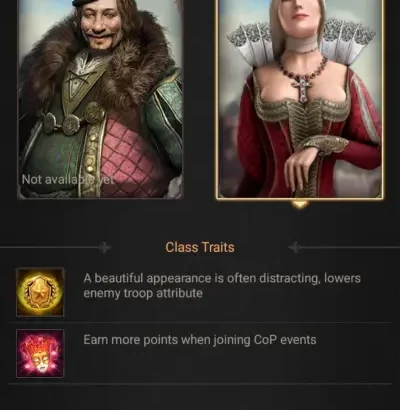Select the noblewoman in red dress card
The height and width of the screenshot is (410, 400).
click(299, 99)
